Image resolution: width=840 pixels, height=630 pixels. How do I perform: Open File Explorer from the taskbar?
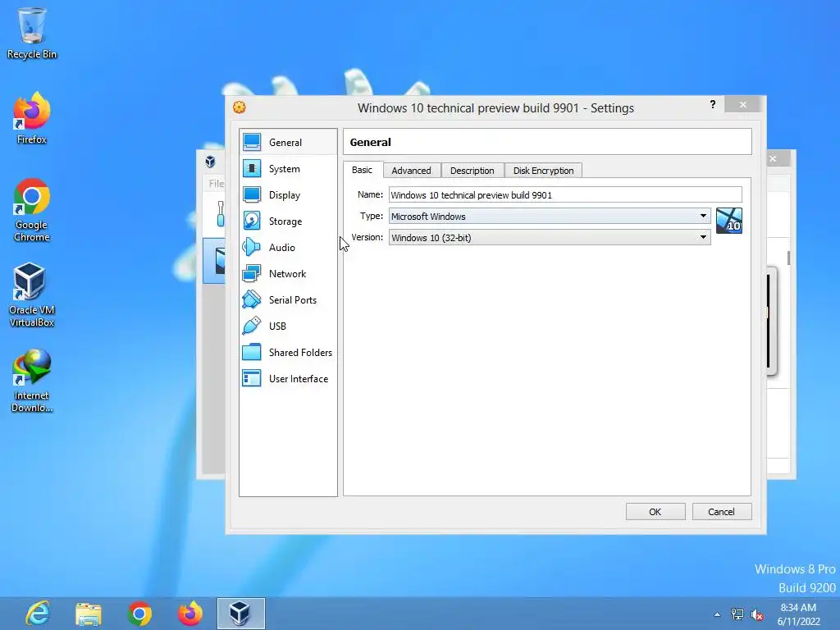89,614
